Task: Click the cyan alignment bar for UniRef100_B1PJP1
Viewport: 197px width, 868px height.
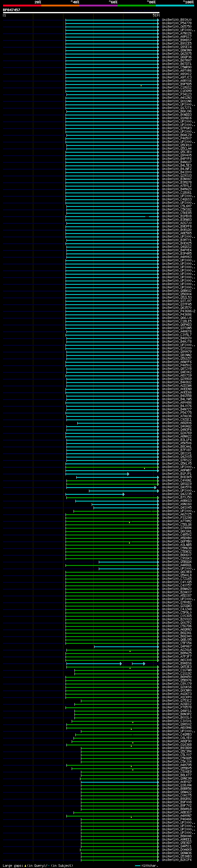Action: [x=97, y=474]
